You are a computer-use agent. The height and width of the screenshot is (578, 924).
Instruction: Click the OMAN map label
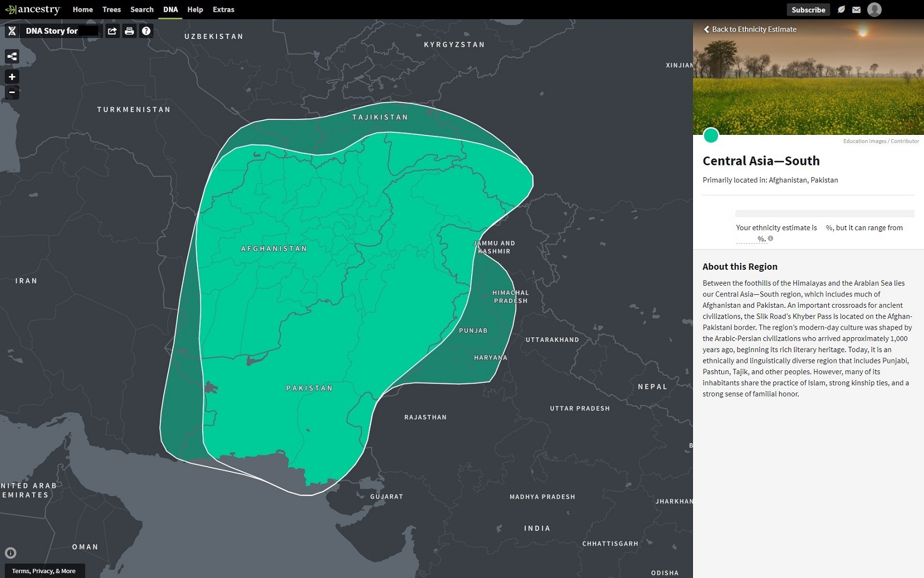coord(85,547)
